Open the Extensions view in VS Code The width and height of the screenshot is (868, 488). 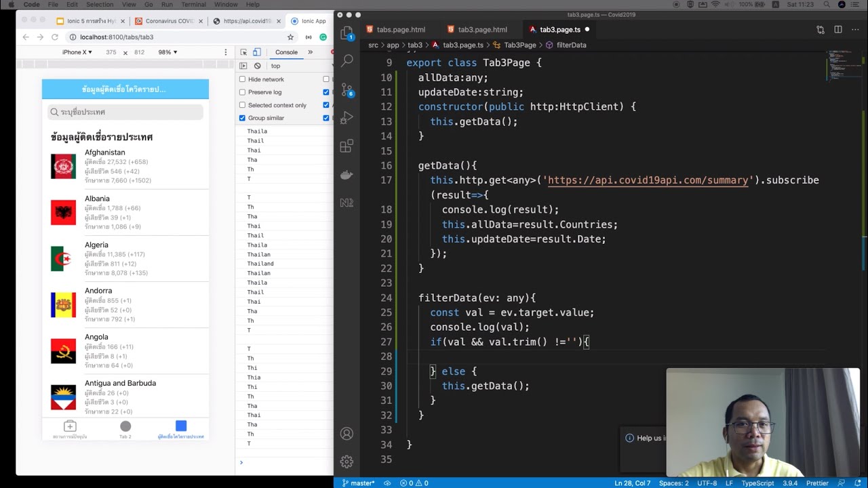tap(347, 146)
